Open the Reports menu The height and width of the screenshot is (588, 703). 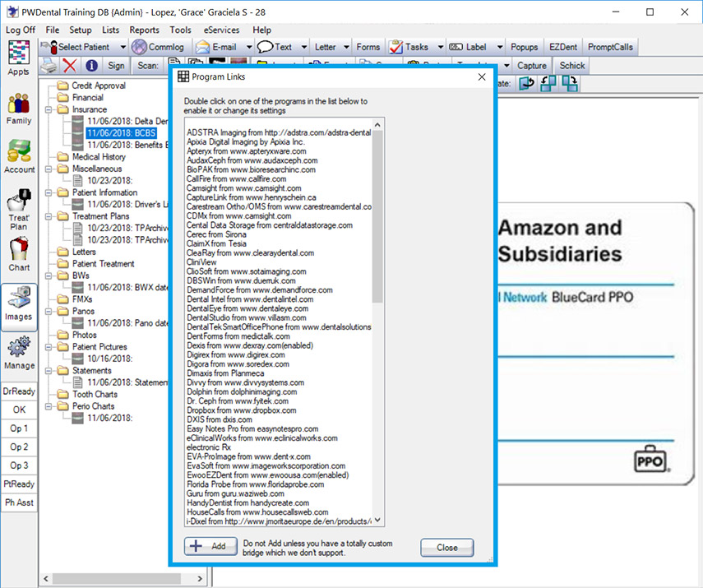pos(145,30)
